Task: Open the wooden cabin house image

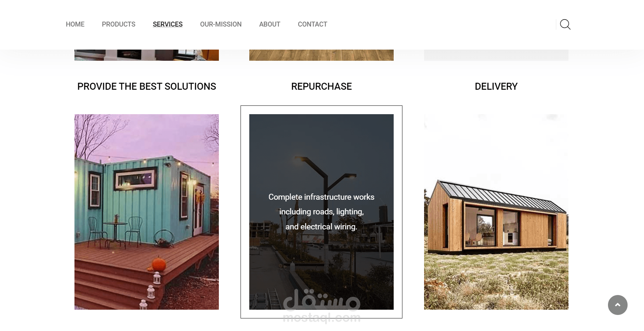Action: (496, 212)
